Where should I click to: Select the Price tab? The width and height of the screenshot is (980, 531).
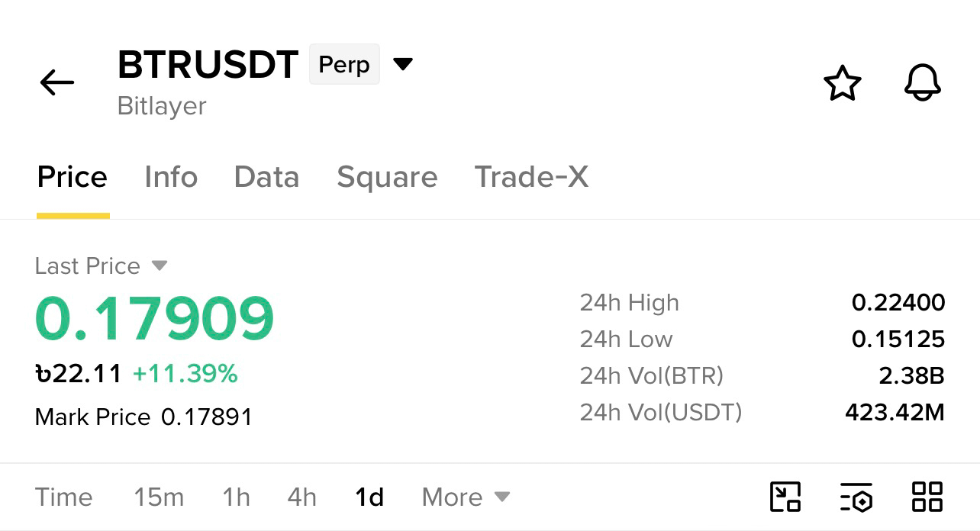(73, 177)
